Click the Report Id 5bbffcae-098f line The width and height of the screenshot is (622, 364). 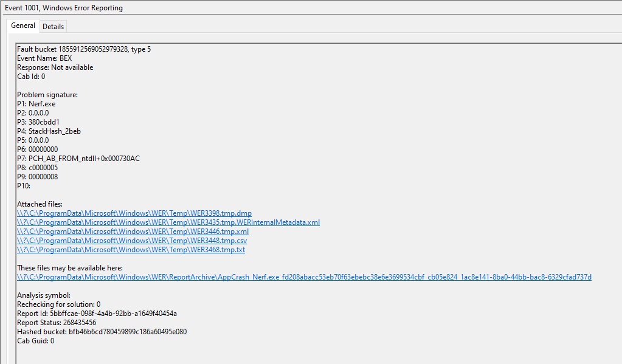tap(97, 314)
